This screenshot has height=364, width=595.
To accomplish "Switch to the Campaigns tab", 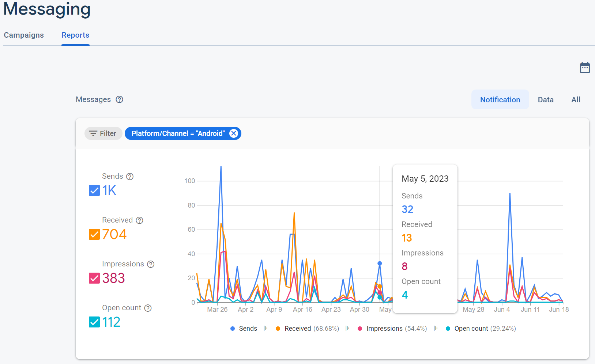I will 24,35.
